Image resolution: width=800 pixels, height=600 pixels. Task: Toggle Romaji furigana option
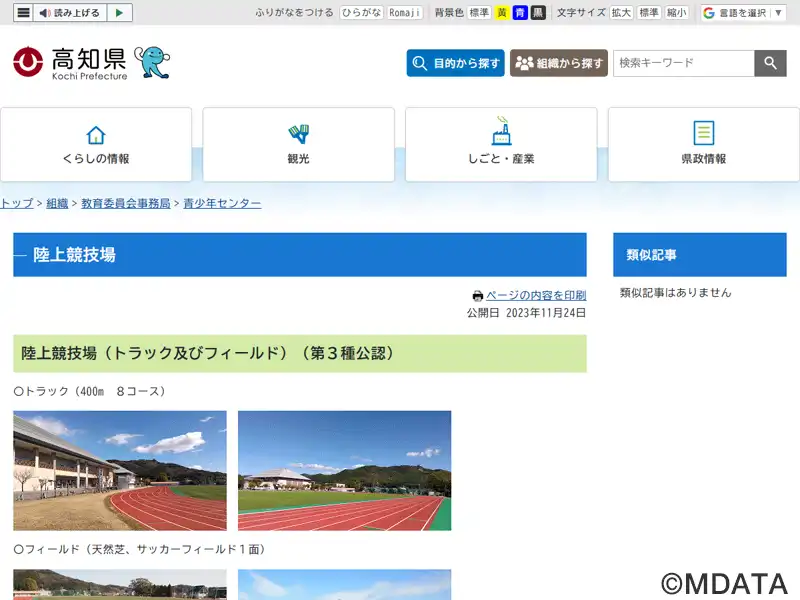[405, 13]
